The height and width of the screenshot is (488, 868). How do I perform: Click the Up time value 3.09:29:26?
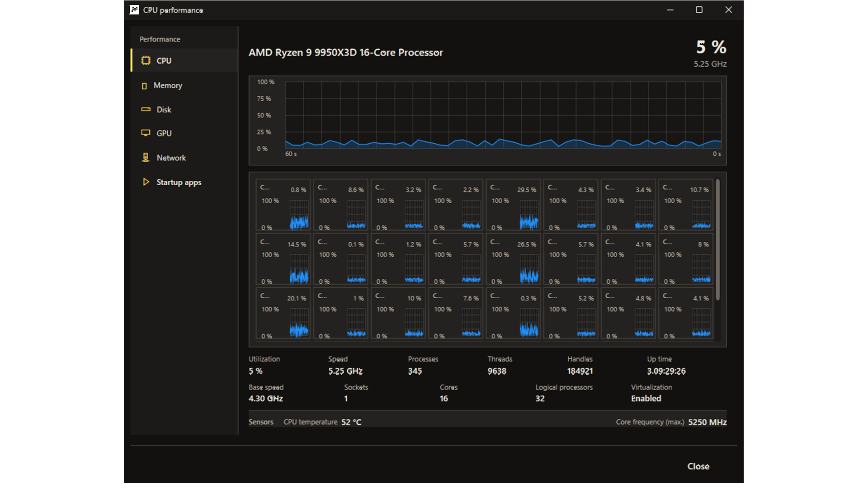pyautogui.click(x=666, y=371)
